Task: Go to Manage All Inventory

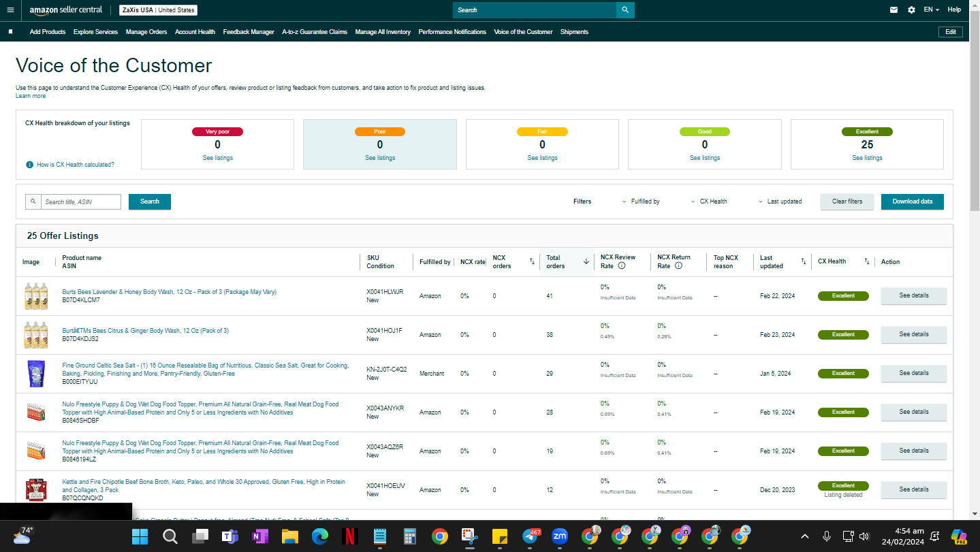Action: [383, 32]
